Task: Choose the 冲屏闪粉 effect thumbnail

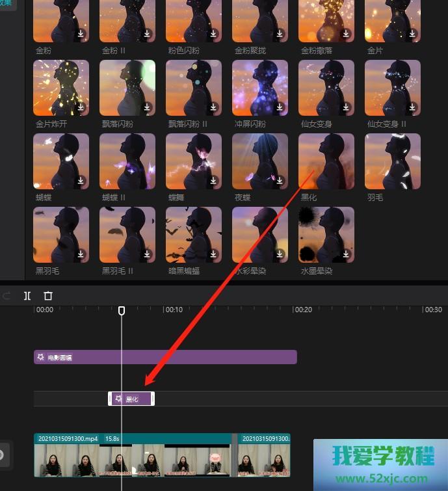Action: [x=260, y=87]
